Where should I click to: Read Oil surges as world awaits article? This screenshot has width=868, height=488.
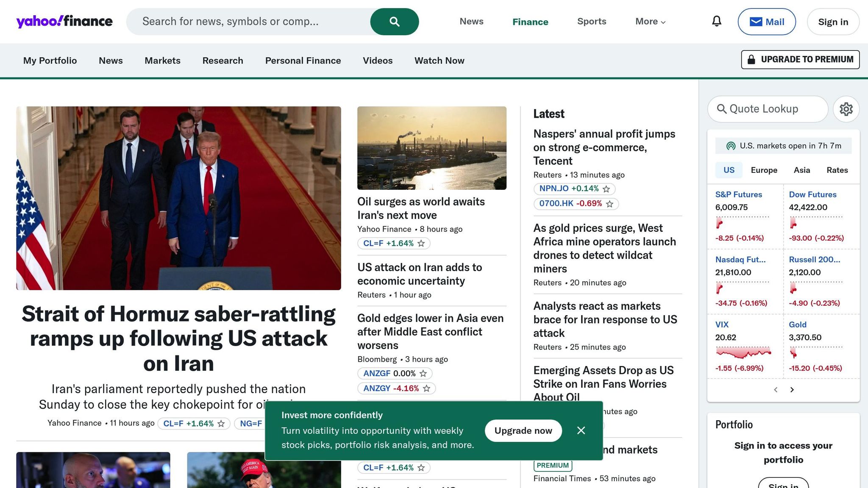(421, 208)
